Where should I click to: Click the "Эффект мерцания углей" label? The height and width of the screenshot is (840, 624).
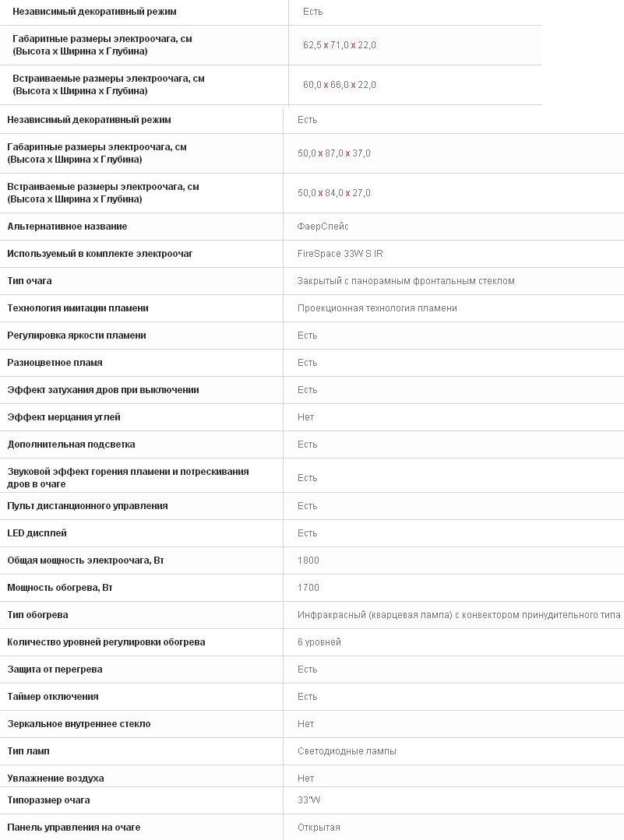coord(64,417)
